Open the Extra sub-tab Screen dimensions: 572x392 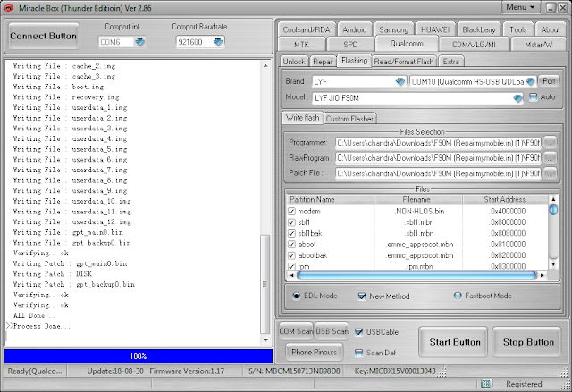(450, 62)
